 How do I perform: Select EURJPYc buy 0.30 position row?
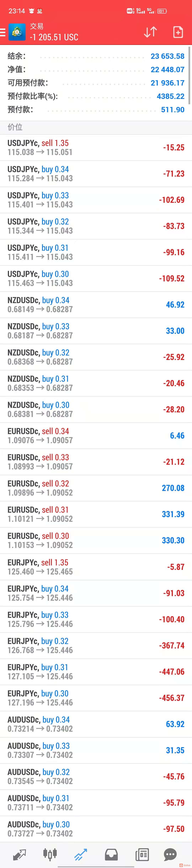click(96, 698)
